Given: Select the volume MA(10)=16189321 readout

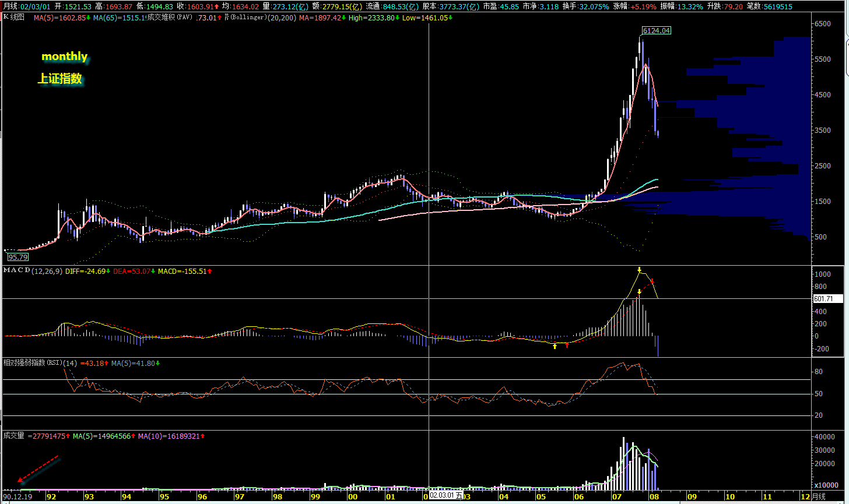Looking at the screenshot, I should (171, 436).
